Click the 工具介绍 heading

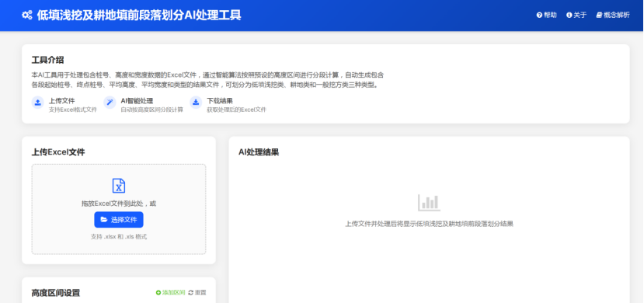point(47,60)
